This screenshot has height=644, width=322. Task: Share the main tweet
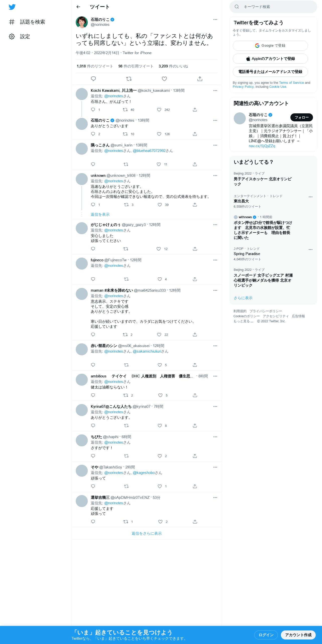pos(200,79)
